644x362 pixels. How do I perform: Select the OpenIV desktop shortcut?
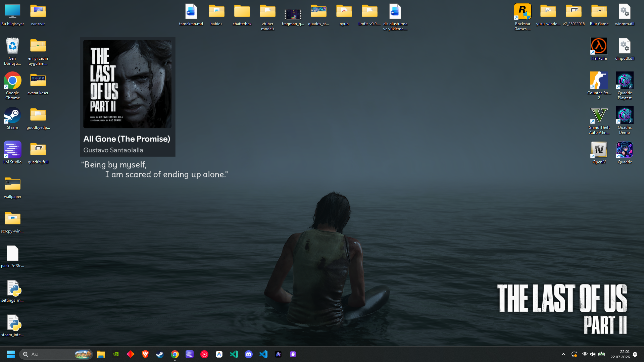[599, 153]
